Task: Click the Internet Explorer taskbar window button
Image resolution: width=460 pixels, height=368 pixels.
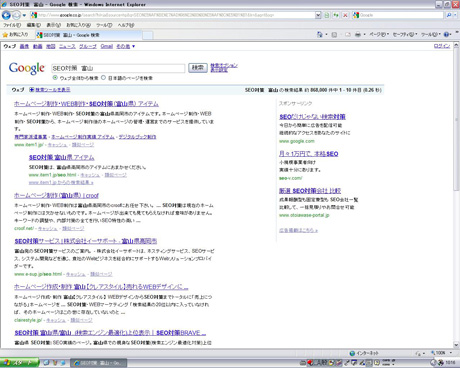Action: click(99, 363)
